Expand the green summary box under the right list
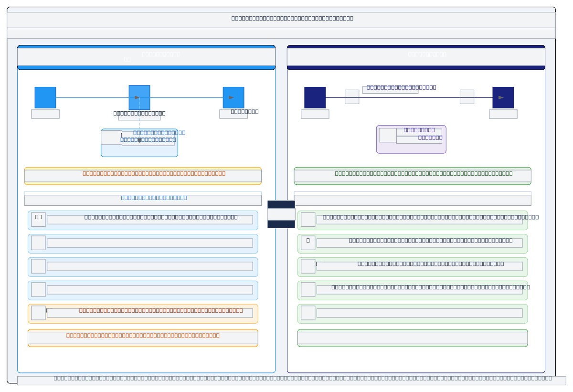The image size is (573, 392). tap(412, 338)
